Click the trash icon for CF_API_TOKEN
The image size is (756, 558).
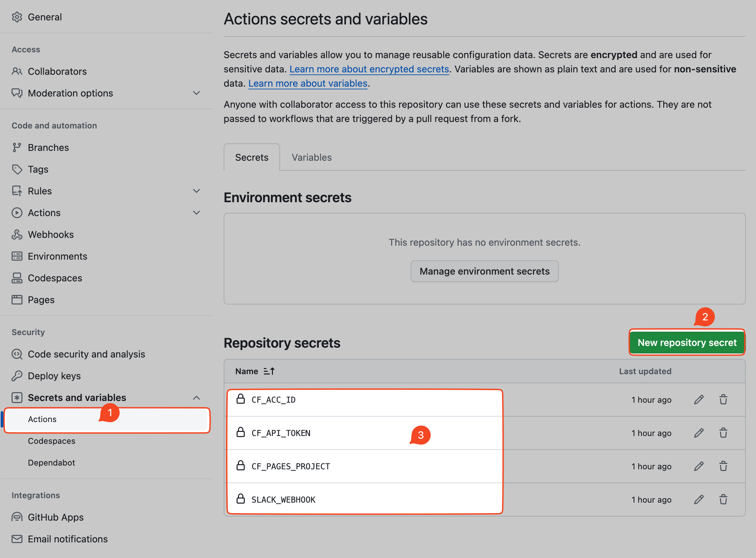723,433
